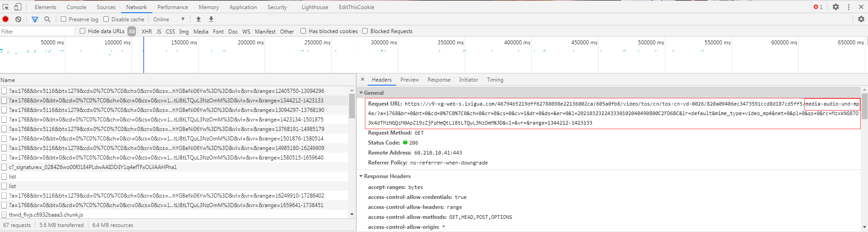Open the Online throttling dropdown
The height and width of the screenshot is (232, 868).
(x=169, y=19)
